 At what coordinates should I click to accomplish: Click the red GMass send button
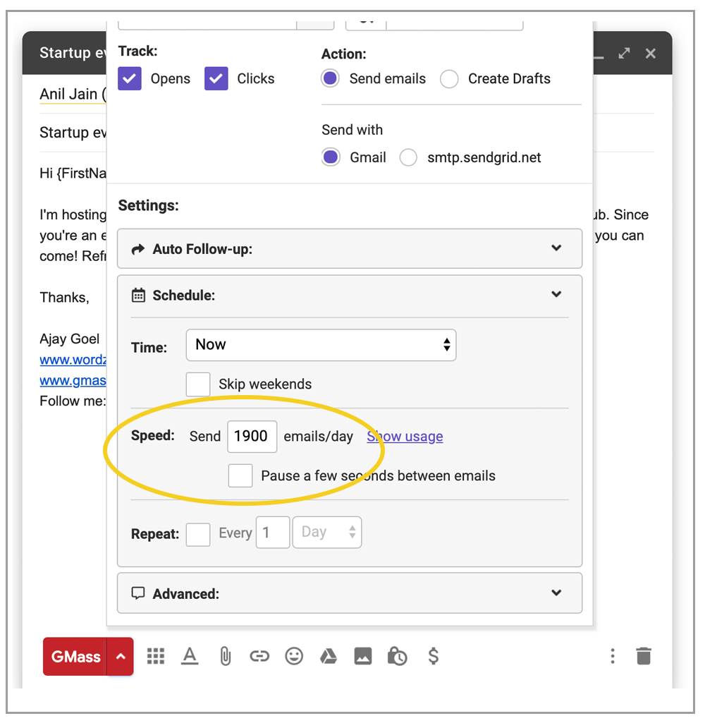[x=75, y=656]
